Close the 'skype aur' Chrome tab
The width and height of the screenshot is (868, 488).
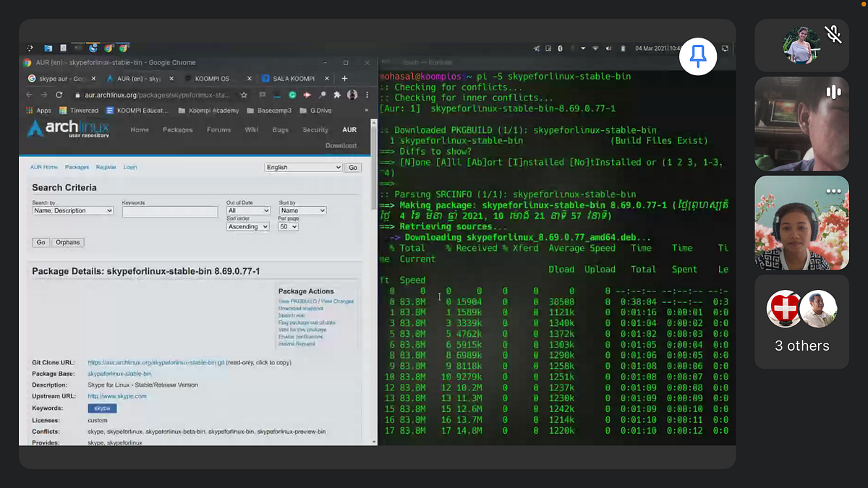(x=93, y=78)
